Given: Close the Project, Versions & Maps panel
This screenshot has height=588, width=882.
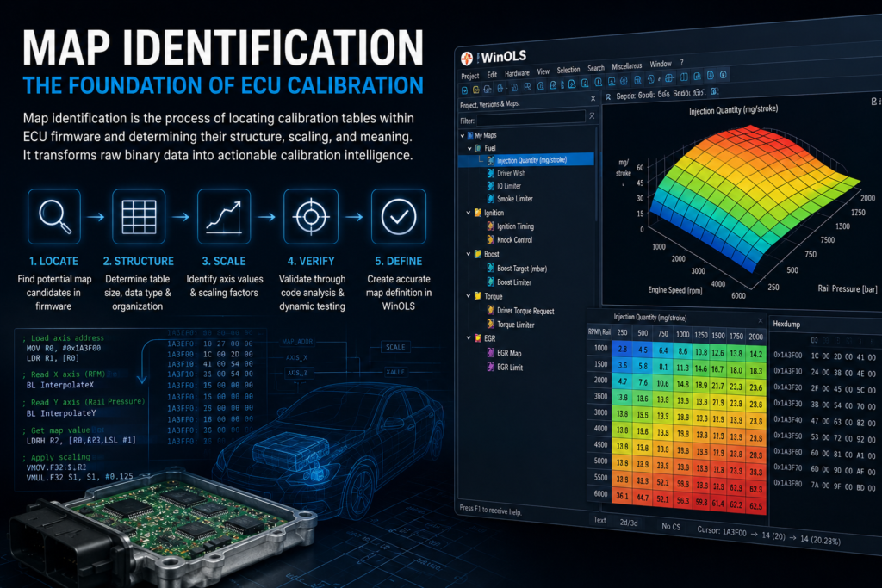Looking at the screenshot, I should coord(593,98).
